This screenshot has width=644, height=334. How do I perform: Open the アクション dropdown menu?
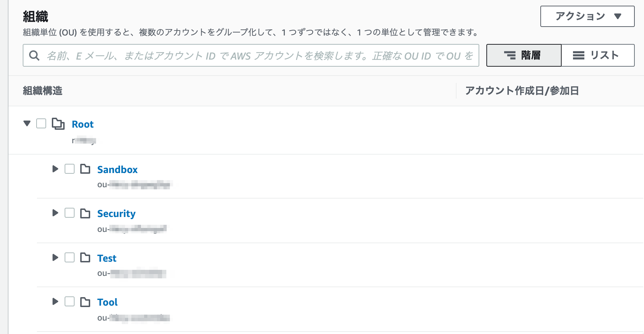point(587,16)
